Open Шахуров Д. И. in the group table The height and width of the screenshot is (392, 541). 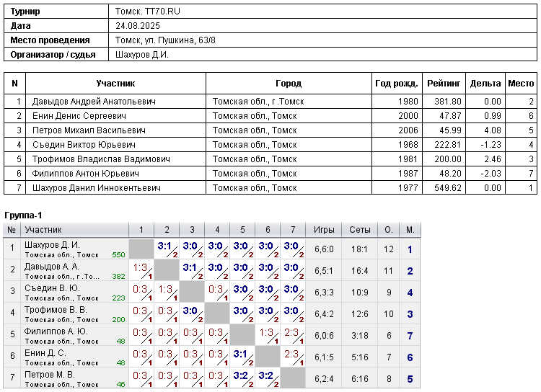[52, 245]
